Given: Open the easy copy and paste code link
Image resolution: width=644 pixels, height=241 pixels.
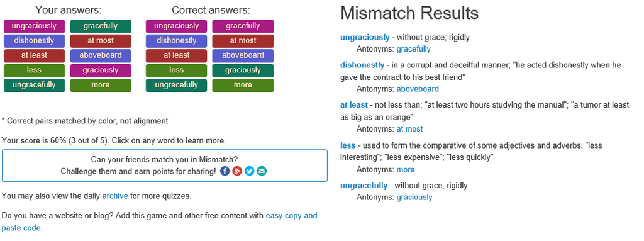Looking at the screenshot, I should point(159,221).
